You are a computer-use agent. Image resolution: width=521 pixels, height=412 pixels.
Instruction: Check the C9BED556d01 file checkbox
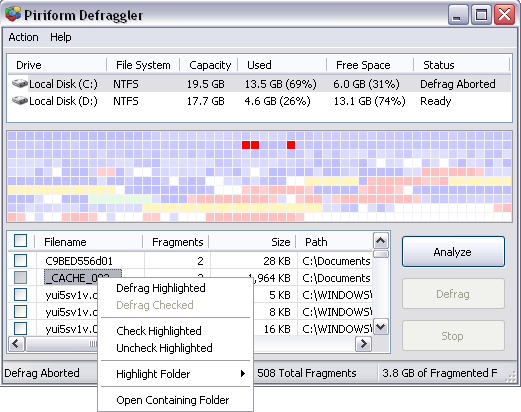coord(20,260)
